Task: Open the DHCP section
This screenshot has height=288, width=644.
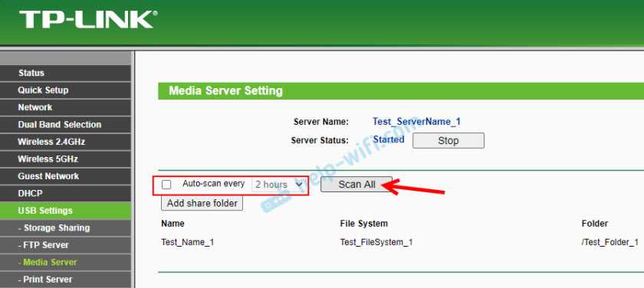Action: click(66, 194)
